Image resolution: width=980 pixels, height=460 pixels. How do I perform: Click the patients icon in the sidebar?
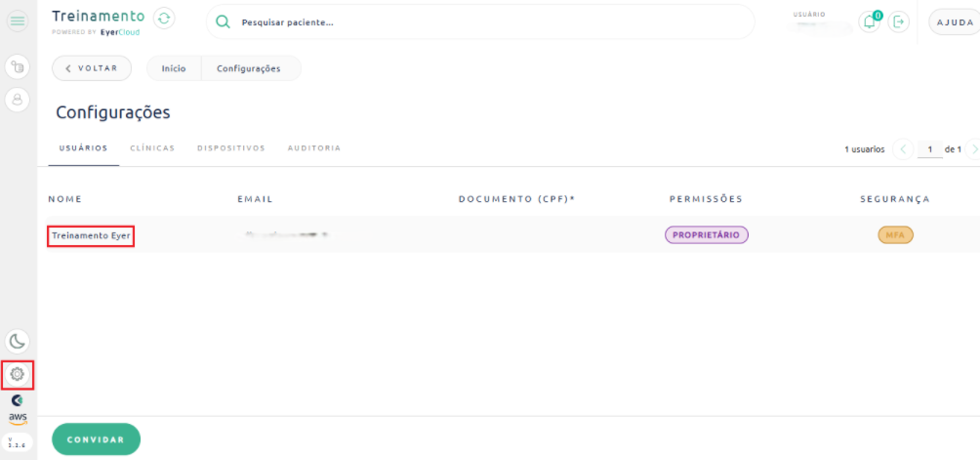(x=18, y=66)
